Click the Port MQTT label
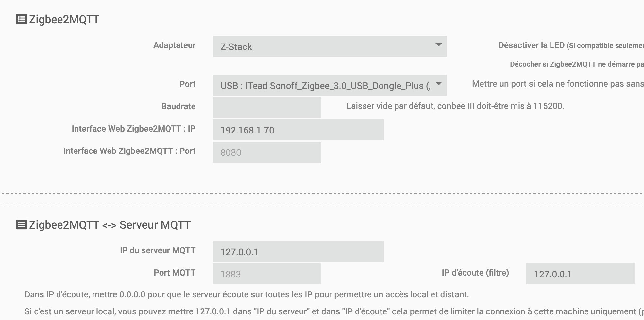The height and width of the screenshot is (320, 644). tap(175, 273)
